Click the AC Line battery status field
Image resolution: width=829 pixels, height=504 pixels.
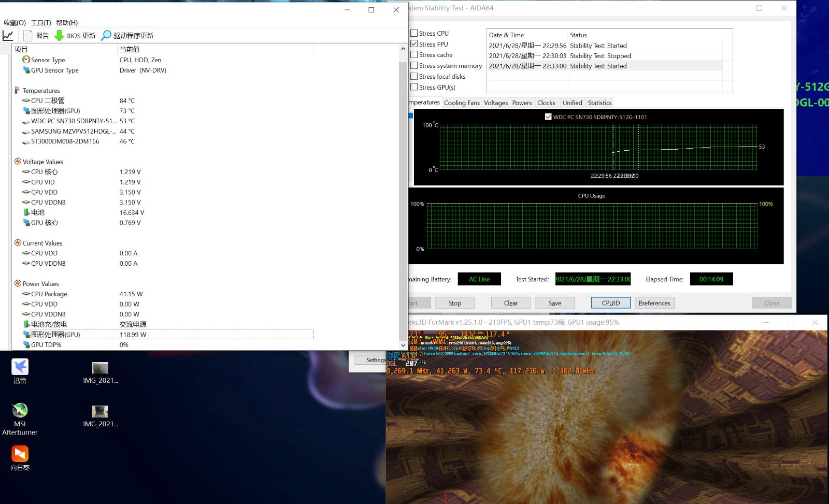pos(479,279)
